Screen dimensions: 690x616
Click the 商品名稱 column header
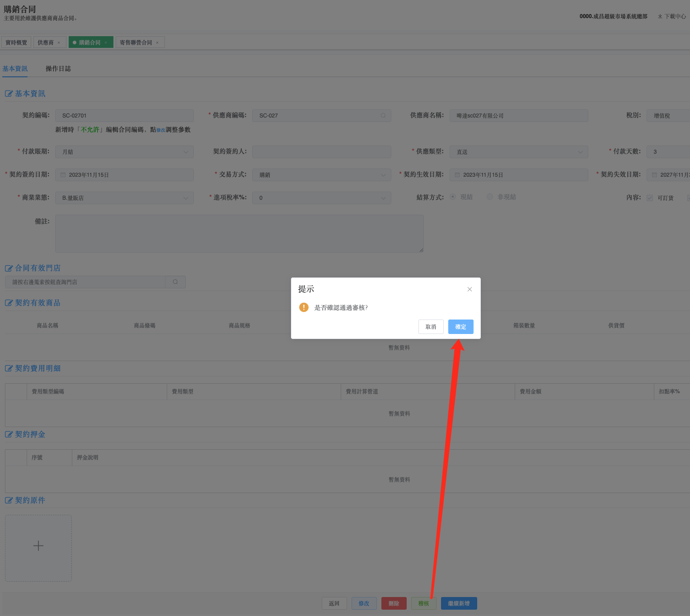point(47,325)
